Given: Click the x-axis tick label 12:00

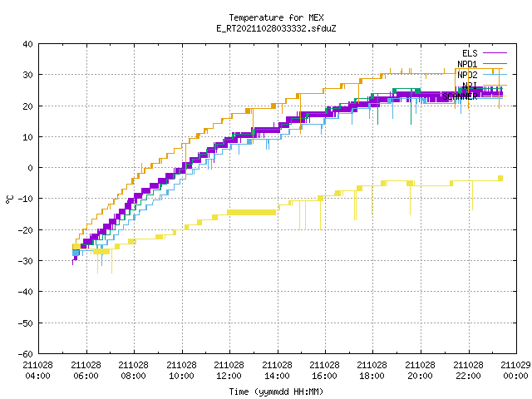Looking at the screenshot, I should point(229,376).
